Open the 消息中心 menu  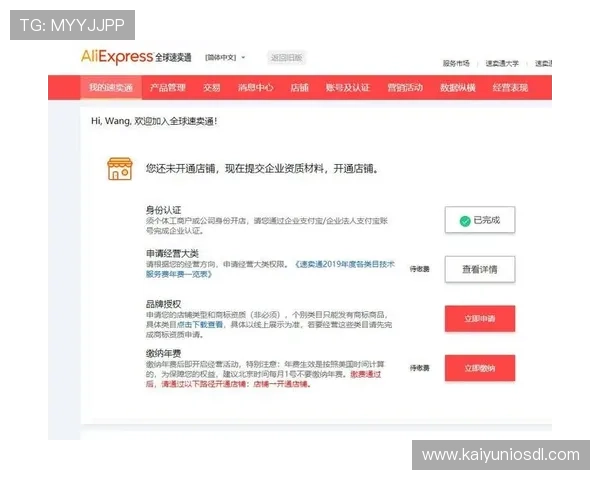(256, 87)
